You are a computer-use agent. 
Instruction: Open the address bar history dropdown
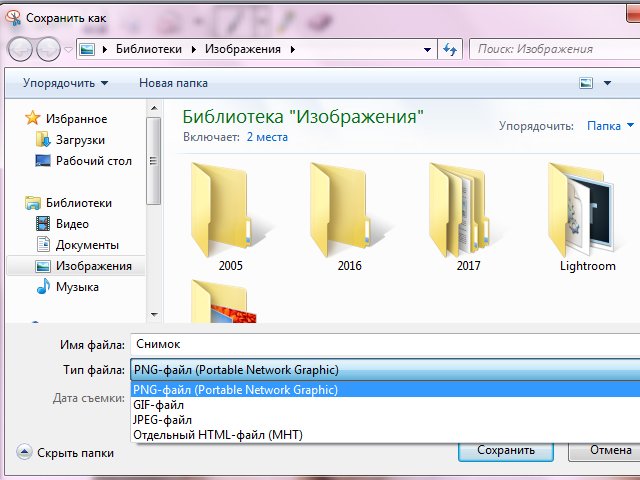click(x=427, y=49)
